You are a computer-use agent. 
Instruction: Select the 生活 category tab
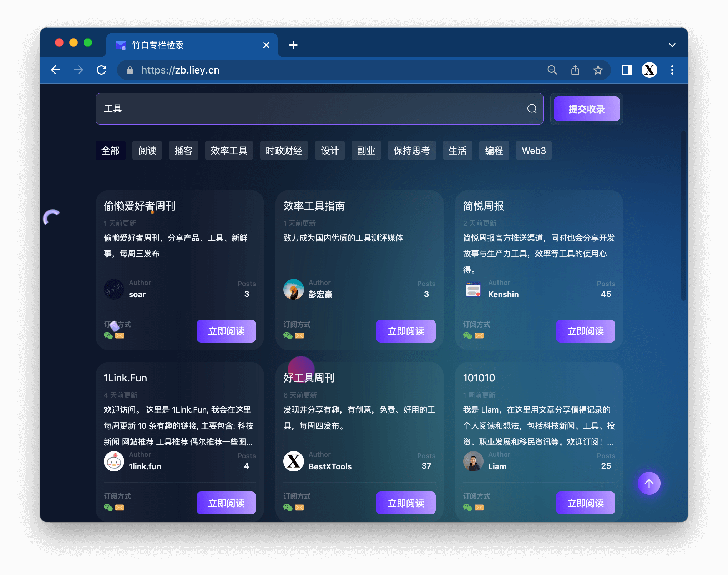pyautogui.click(x=457, y=151)
